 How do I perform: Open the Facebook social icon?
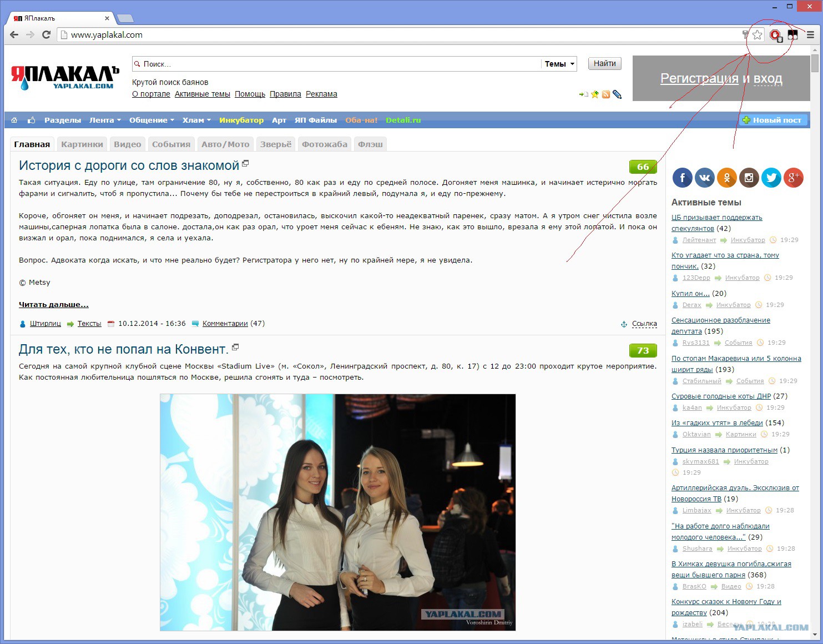(x=683, y=178)
